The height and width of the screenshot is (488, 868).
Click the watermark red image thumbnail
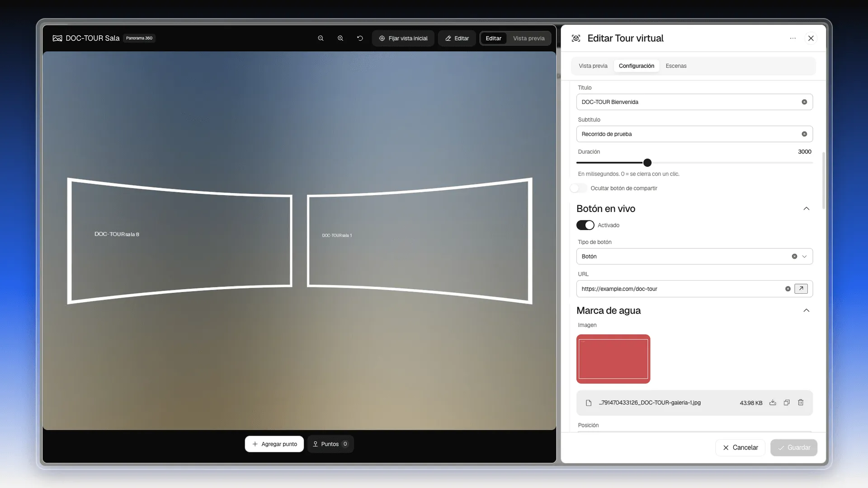click(x=613, y=359)
